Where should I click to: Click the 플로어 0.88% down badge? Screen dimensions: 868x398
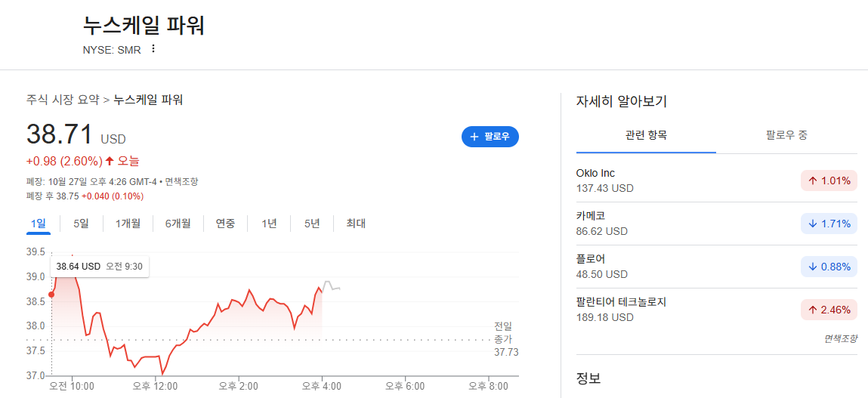coord(829,267)
